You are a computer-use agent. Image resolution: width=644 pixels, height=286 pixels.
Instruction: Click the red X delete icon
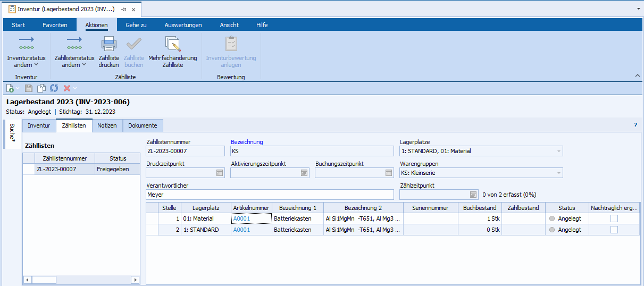(67, 88)
